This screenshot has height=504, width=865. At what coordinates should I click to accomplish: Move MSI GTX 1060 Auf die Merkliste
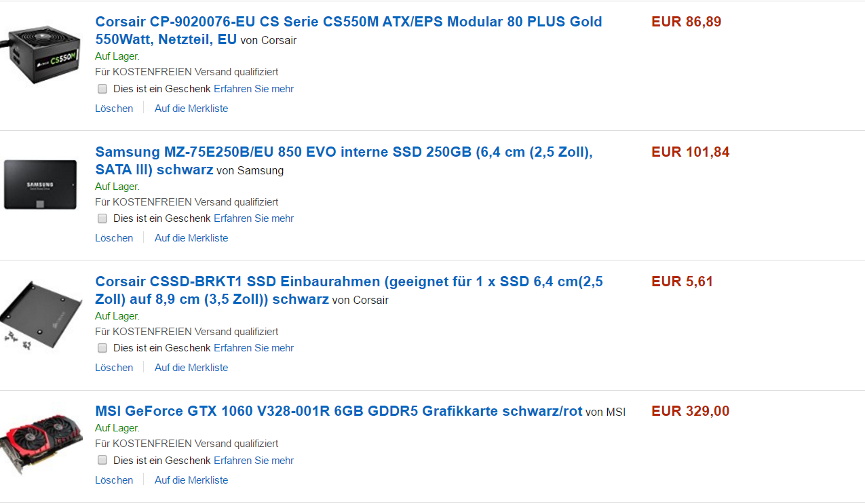(x=191, y=480)
